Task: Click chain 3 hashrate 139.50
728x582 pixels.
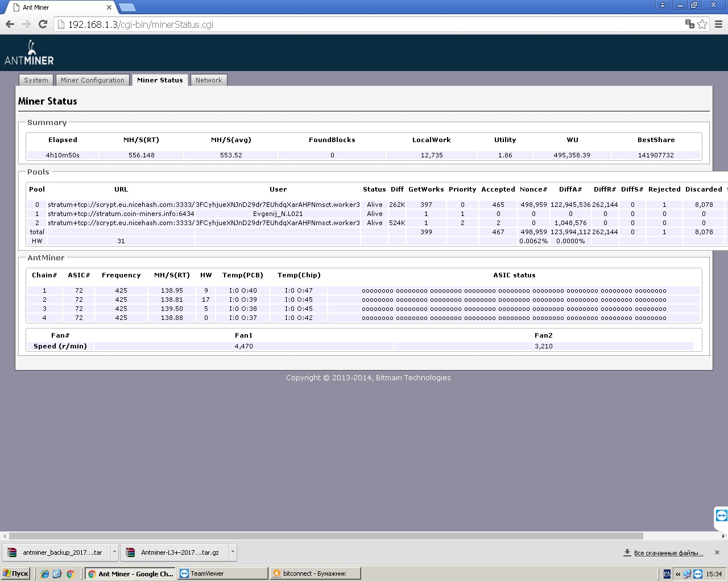Action: coord(172,309)
